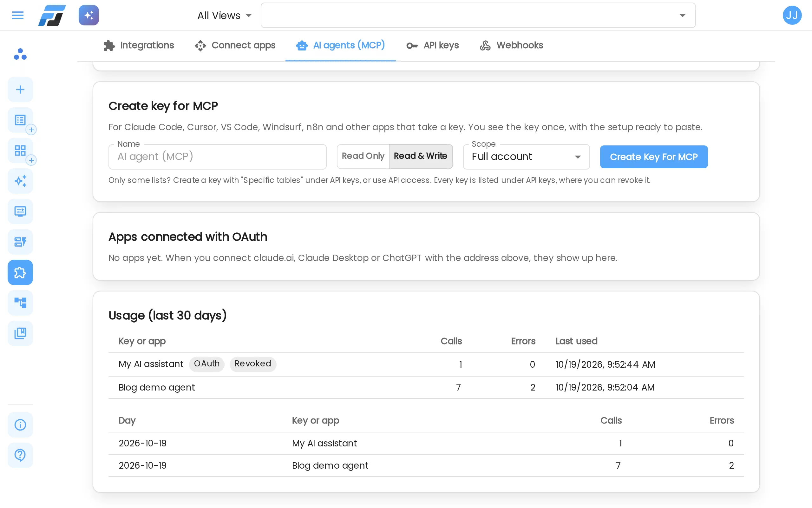812x508 pixels.
Task: Open the hierarchy tree sidebar icon
Action: point(20,303)
